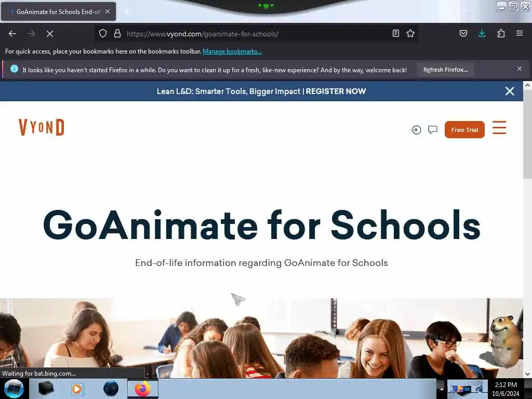Click the Vyond logo
Image resolution: width=532 pixels, height=399 pixels.
pos(42,127)
